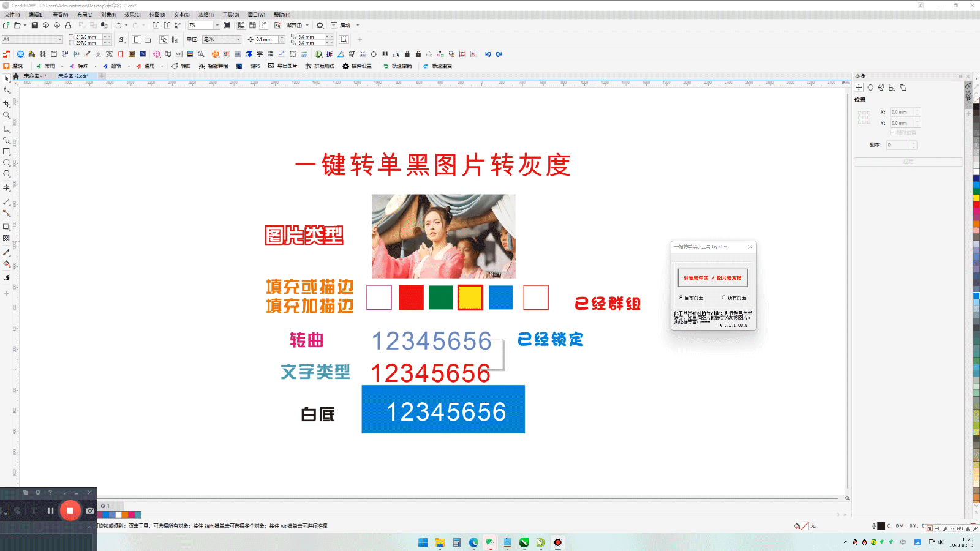Open the Options gear in the standard toolbar
This screenshot has width=980, height=551.
[320, 25]
